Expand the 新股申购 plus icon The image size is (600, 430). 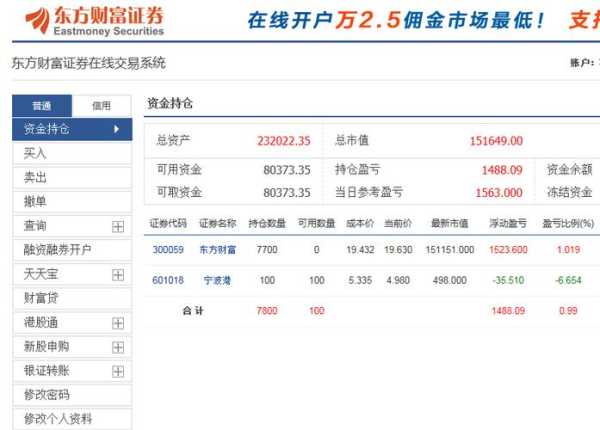(x=117, y=347)
